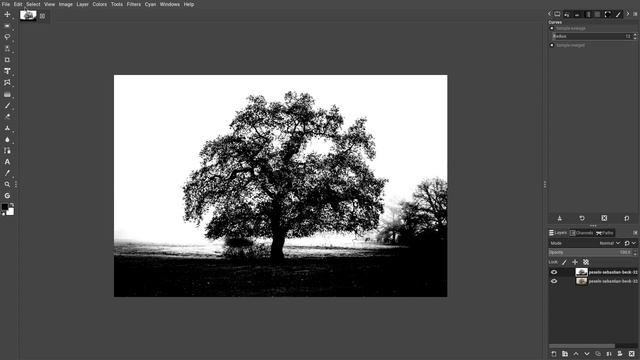Screen dimensions: 640x360
Task: Raise the selected layer one step
Action: pyautogui.click(x=576, y=354)
